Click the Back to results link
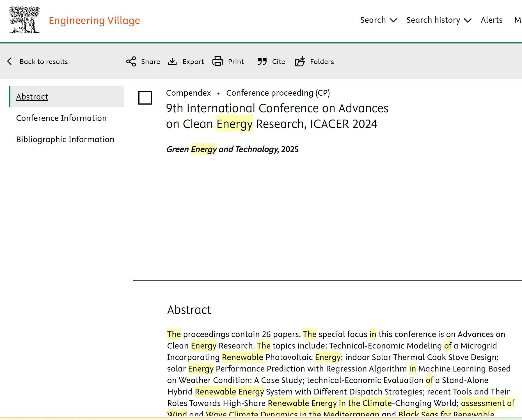The image size is (522, 420). 43,61
